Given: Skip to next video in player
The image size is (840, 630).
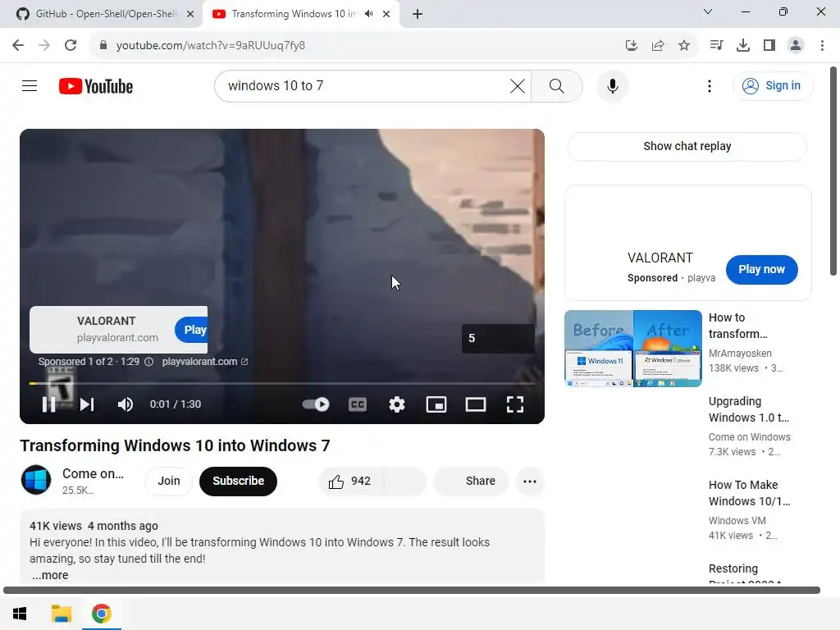Looking at the screenshot, I should [x=87, y=404].
